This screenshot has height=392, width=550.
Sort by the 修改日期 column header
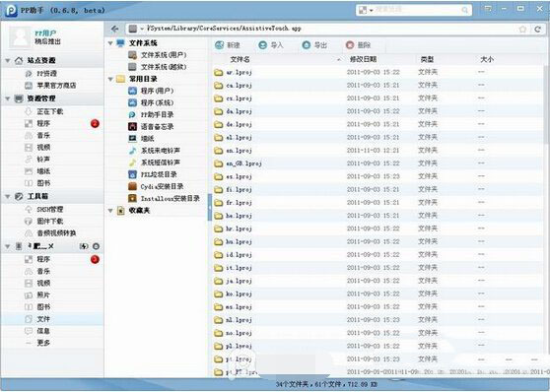tap(363, 60)
